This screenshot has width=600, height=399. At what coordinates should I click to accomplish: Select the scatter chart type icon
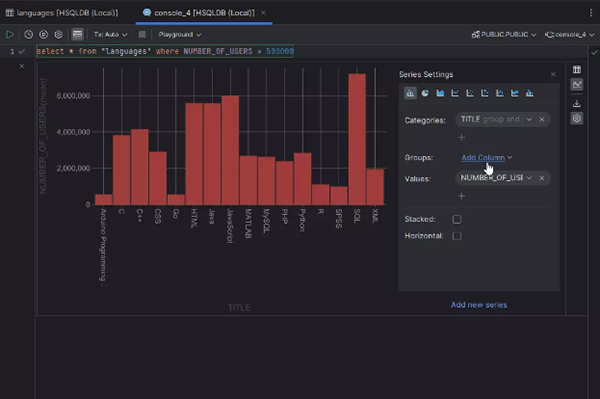[x=470, y=93]
